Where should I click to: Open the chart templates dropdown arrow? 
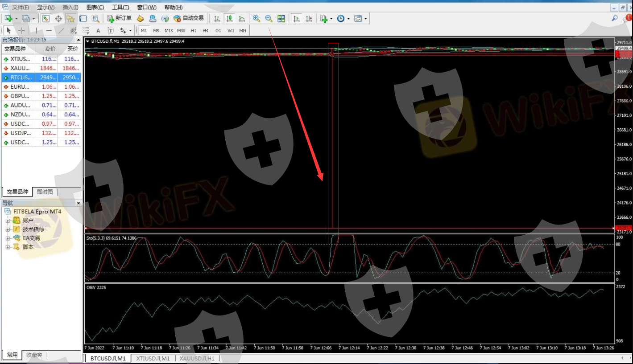pos(366,19)
